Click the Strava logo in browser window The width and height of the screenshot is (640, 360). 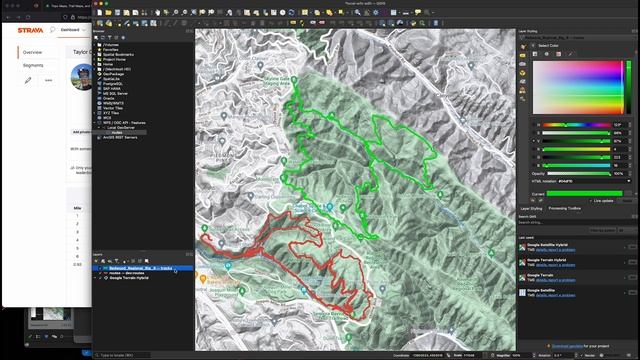pos(30,30)
